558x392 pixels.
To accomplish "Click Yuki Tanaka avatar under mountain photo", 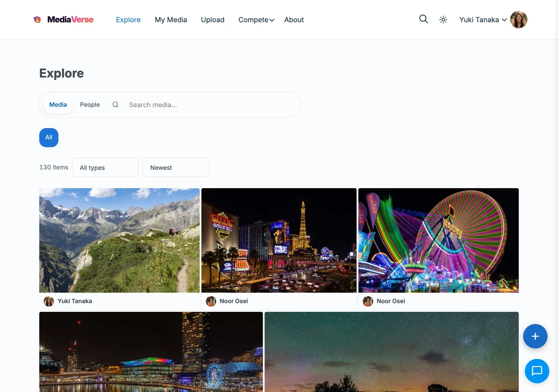I will [x=49, y=301].
